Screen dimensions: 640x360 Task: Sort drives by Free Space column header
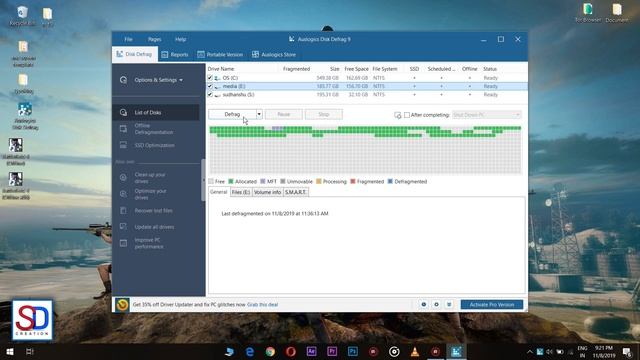tap(356, 69)
